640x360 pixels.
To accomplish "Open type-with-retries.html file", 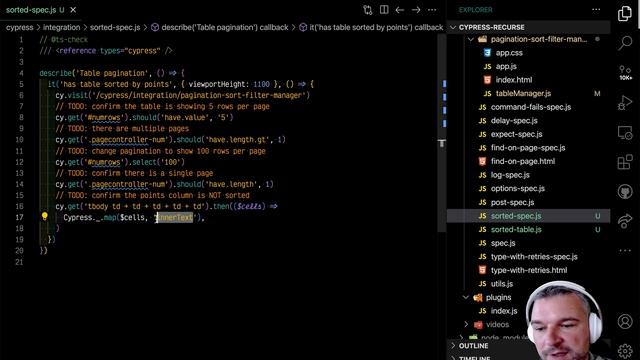I will (529, 270).
